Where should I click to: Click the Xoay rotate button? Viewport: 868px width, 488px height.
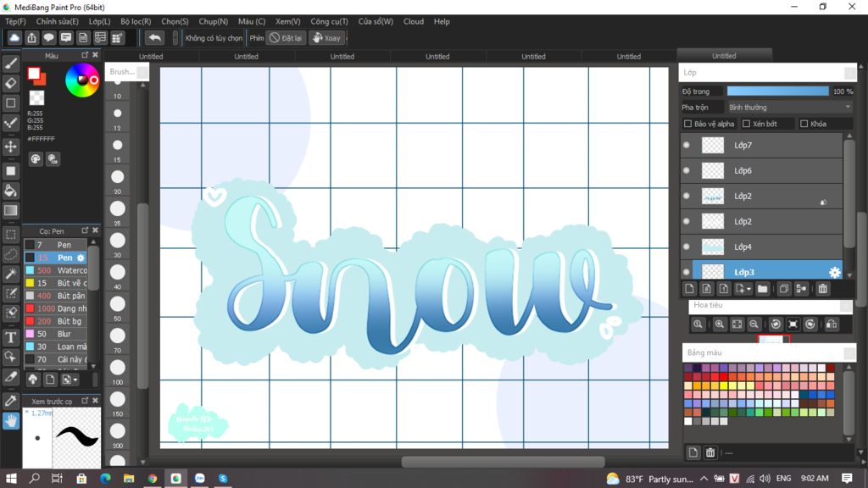[x=326, y=37]
